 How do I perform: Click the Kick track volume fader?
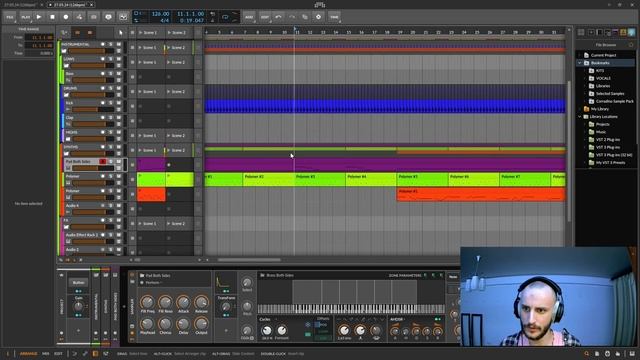[93, 110]
